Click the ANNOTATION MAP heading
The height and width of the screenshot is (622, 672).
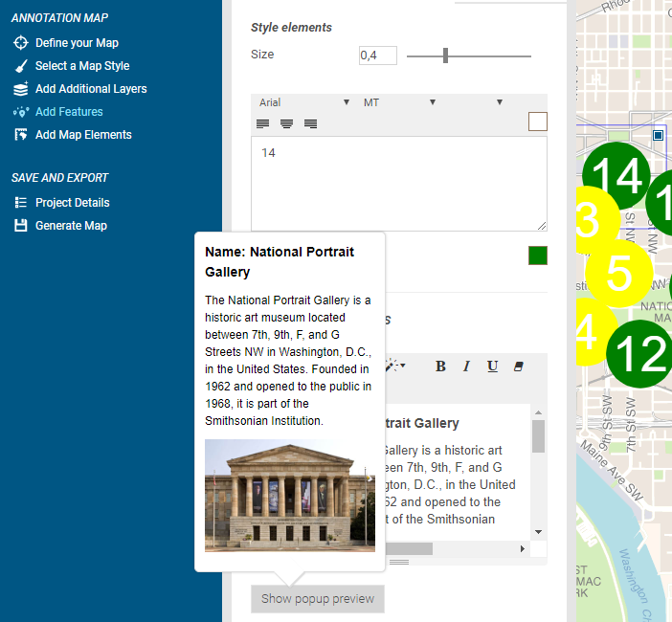pyautogui.click(x=60, y=18)
